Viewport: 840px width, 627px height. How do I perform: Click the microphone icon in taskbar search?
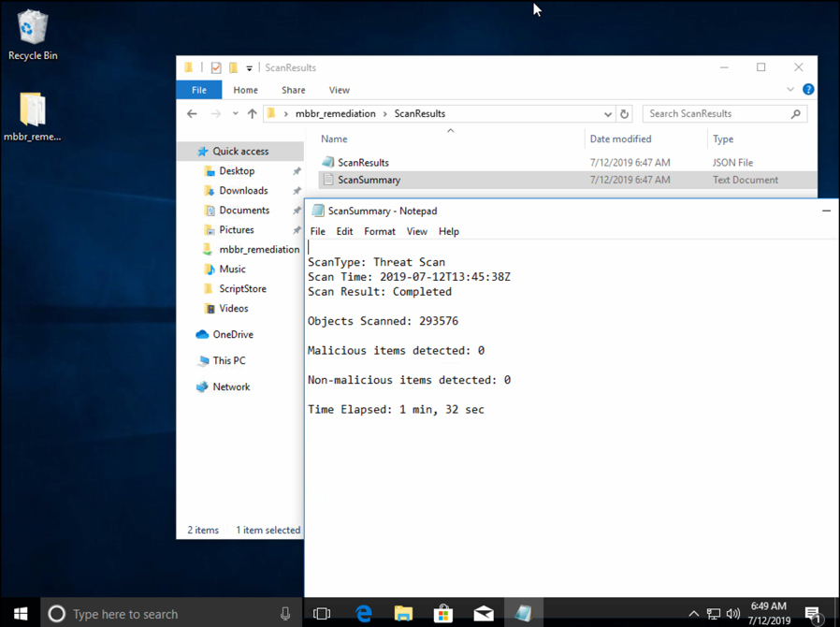click(x=285, y=614)
